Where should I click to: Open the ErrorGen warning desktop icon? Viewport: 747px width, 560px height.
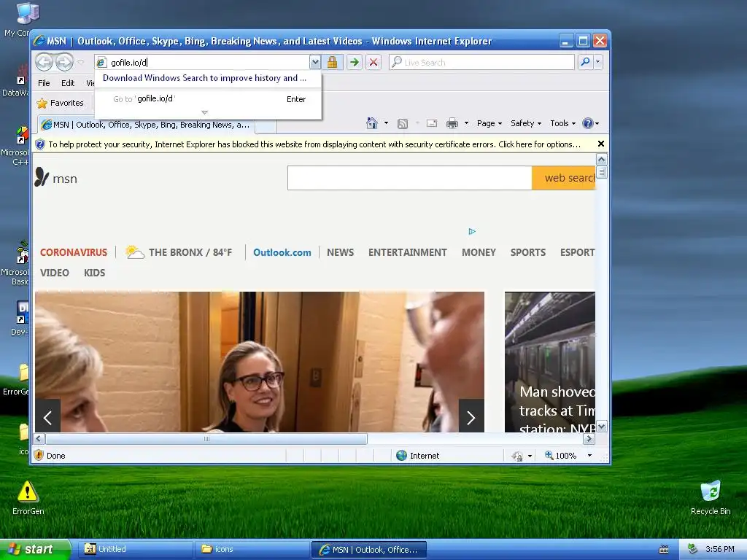coord(28,497)
